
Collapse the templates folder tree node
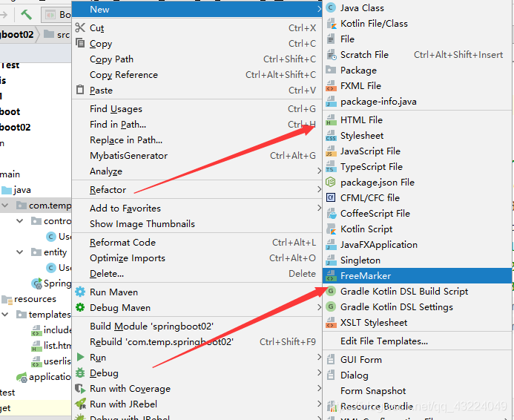point(5,315)
